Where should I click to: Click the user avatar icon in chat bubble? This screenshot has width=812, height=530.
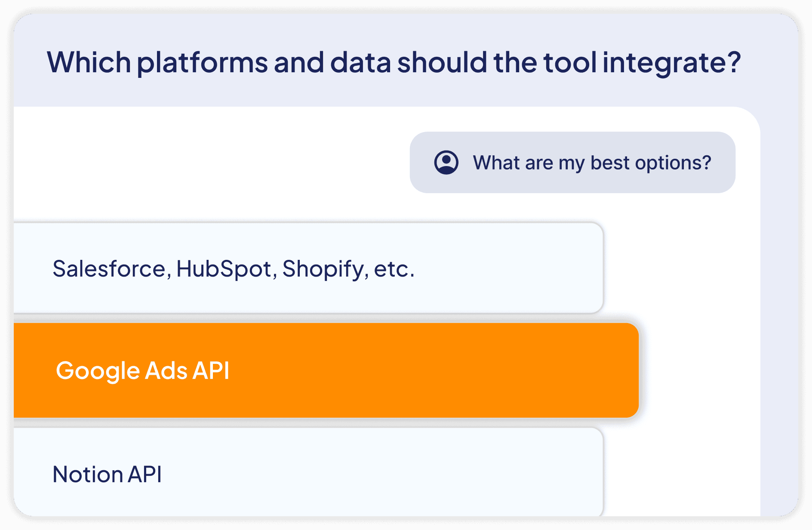point(446,163)
